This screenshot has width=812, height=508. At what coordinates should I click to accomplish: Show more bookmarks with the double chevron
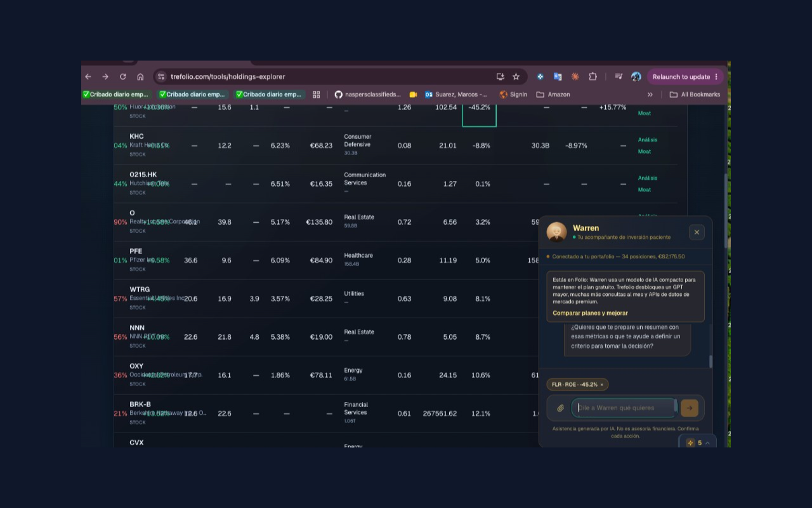pos(650,95)
